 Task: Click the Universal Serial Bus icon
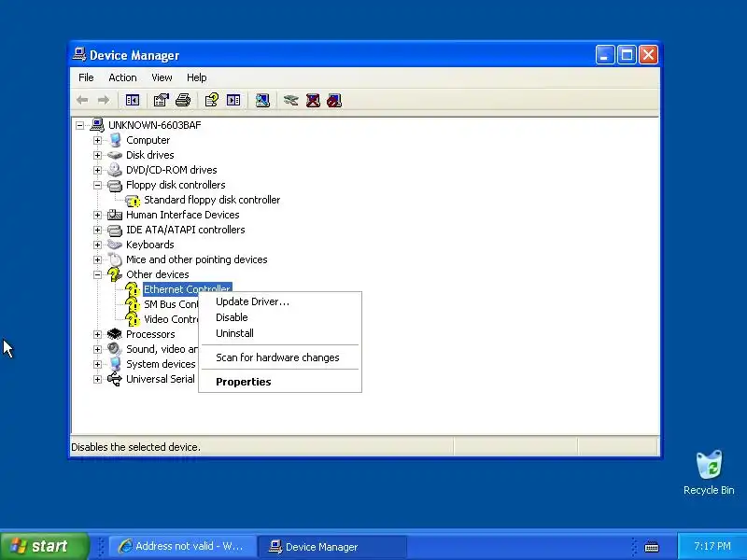[115, 379]
